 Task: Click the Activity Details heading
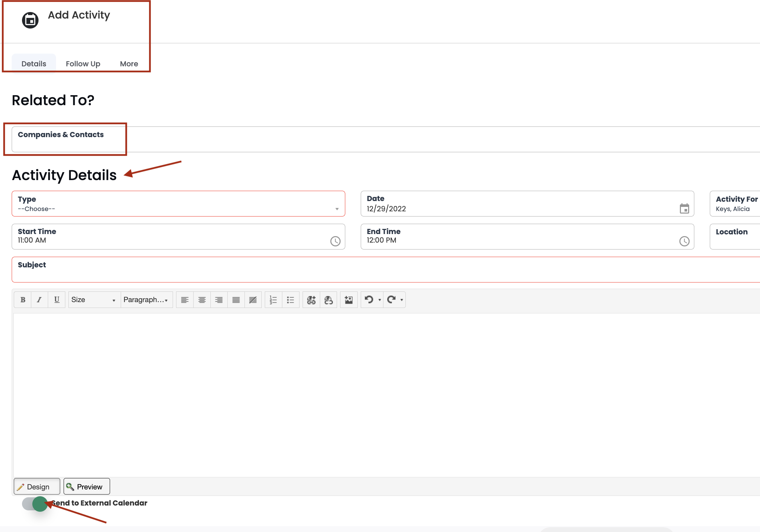click(64, 175)
